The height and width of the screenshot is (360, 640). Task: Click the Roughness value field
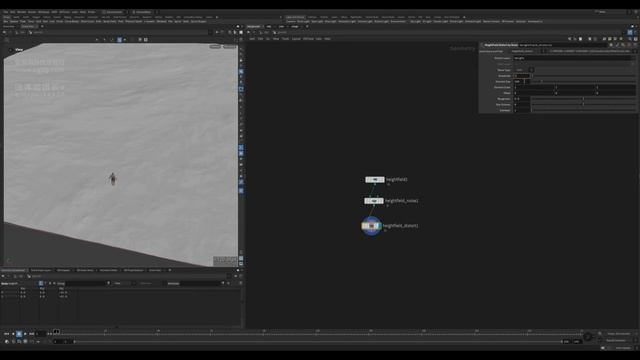pos(522,99)
